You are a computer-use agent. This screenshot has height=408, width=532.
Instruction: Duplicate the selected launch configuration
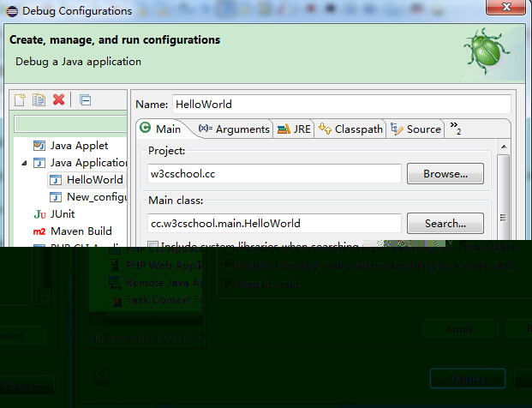click(x=39, y=100)
